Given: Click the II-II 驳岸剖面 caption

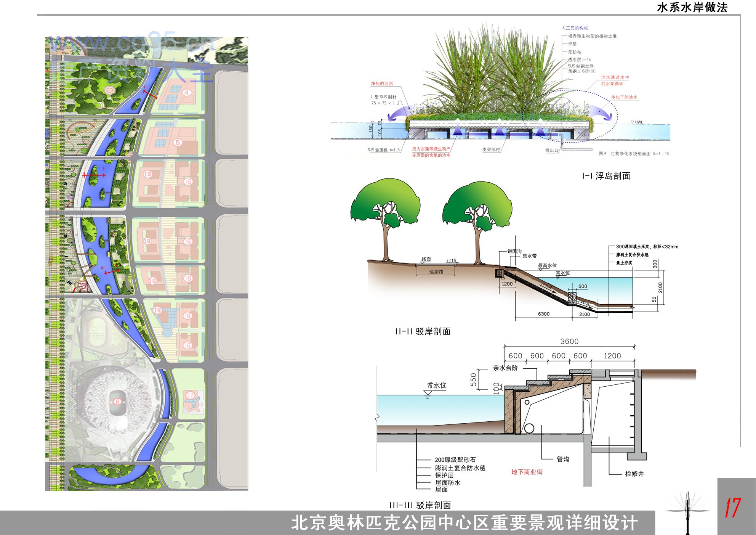Looking at the screenshot, I should tap(423, 331).
